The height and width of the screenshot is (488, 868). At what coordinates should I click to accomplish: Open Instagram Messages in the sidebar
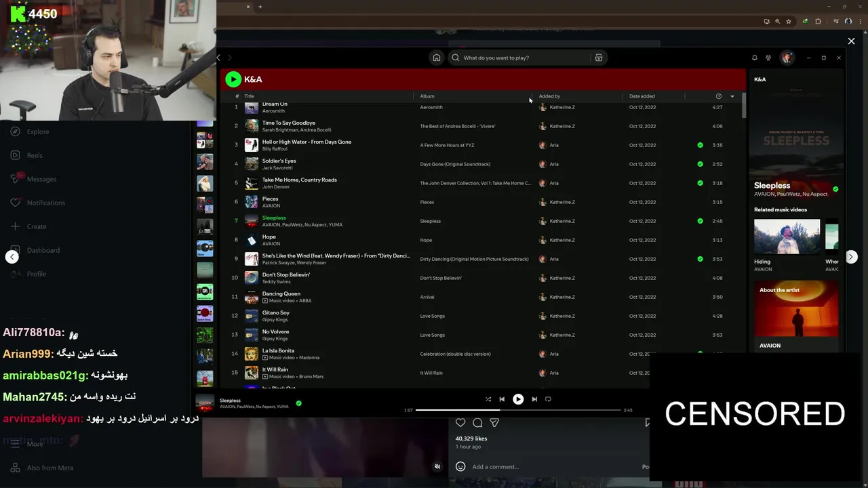point(33,179)
